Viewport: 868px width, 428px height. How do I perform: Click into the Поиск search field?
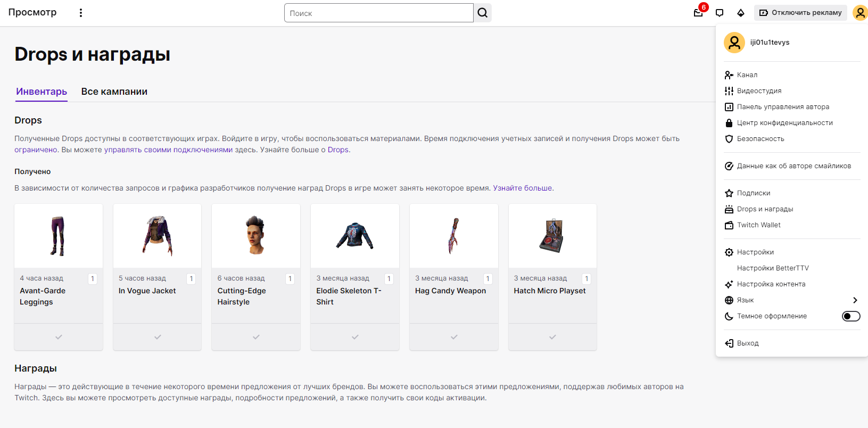378,13
